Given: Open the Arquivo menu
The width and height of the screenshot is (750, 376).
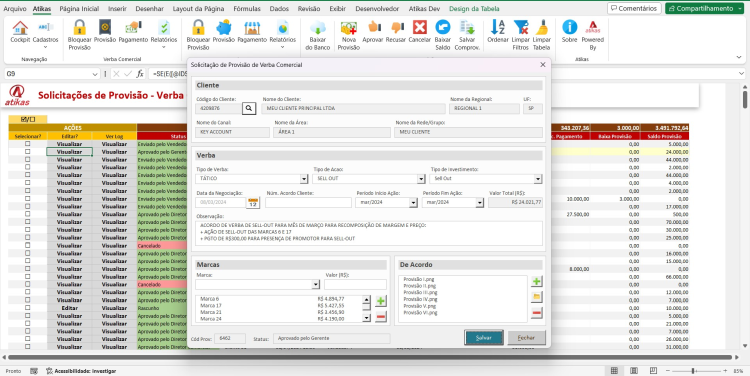Looking at the screenshot, I should click(x=15, y=9).
